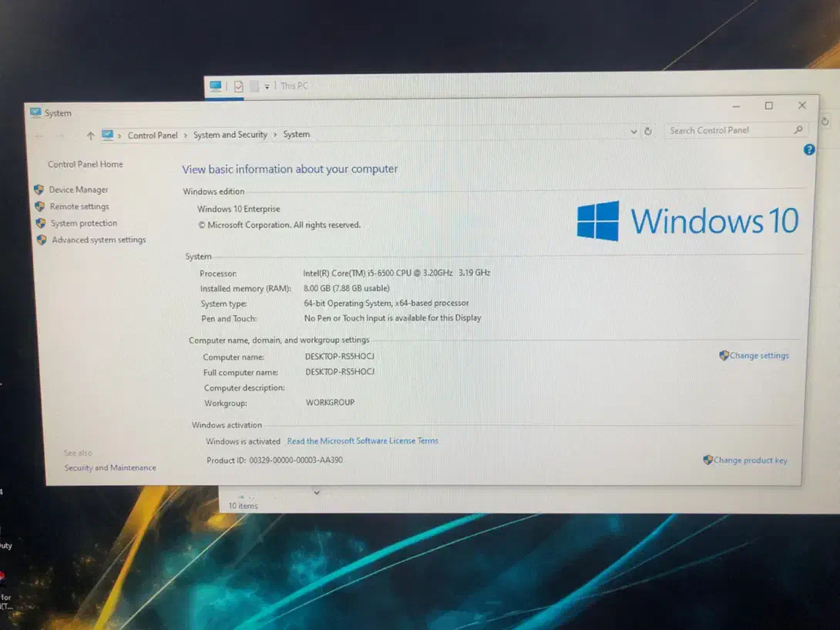
Task: Go to Control Panel Home
Action: tap(86, 164)
